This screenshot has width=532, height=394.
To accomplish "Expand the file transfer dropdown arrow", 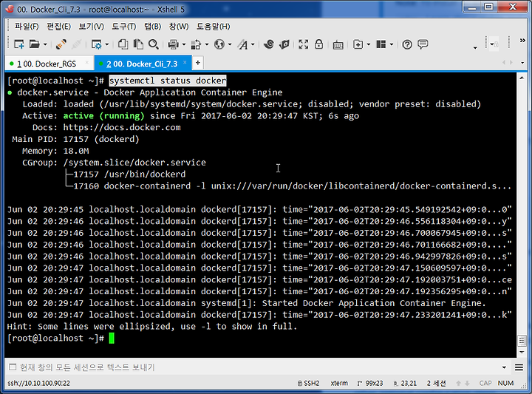I will 207,44.
